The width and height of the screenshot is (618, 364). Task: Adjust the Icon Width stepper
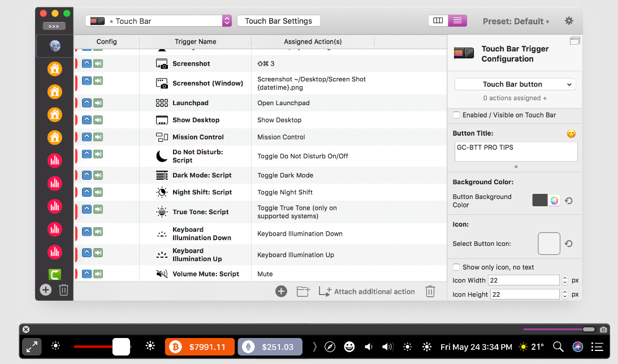point(565,280)
